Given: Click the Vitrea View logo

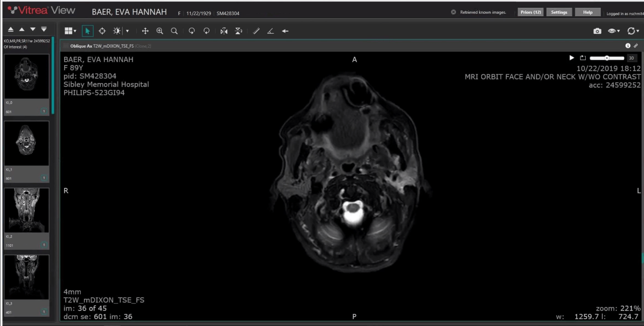Looking at the screenshot, I should 41,10.
